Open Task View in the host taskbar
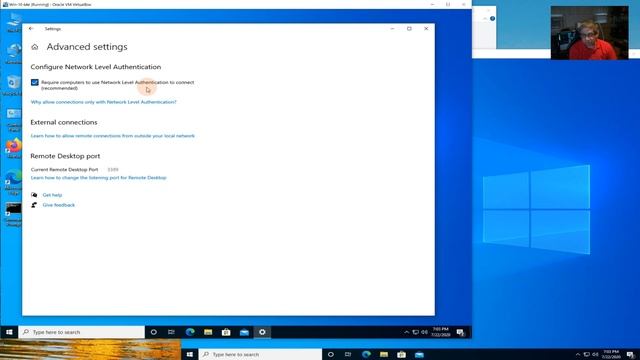640x360 pixels. point(348,354)
